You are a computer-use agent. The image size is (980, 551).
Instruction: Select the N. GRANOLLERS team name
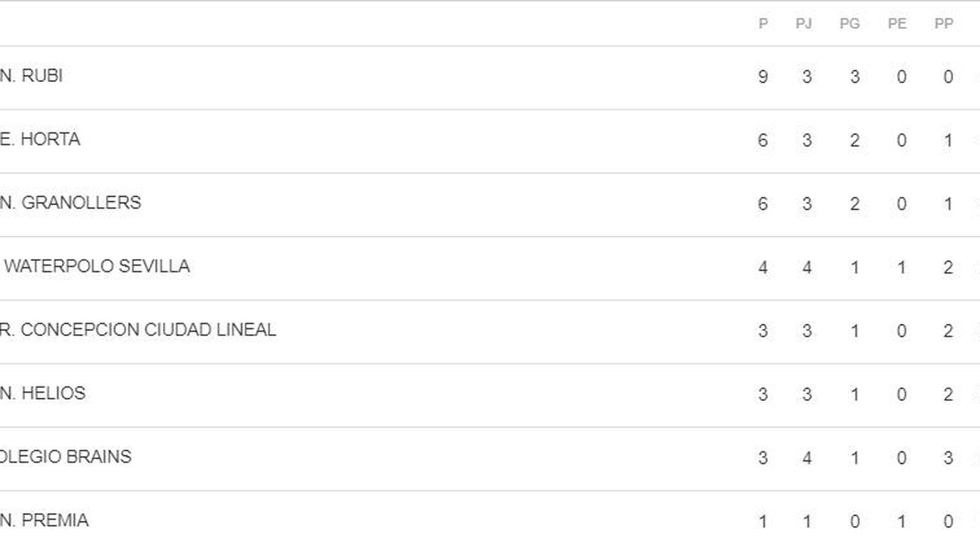(70, 203)
